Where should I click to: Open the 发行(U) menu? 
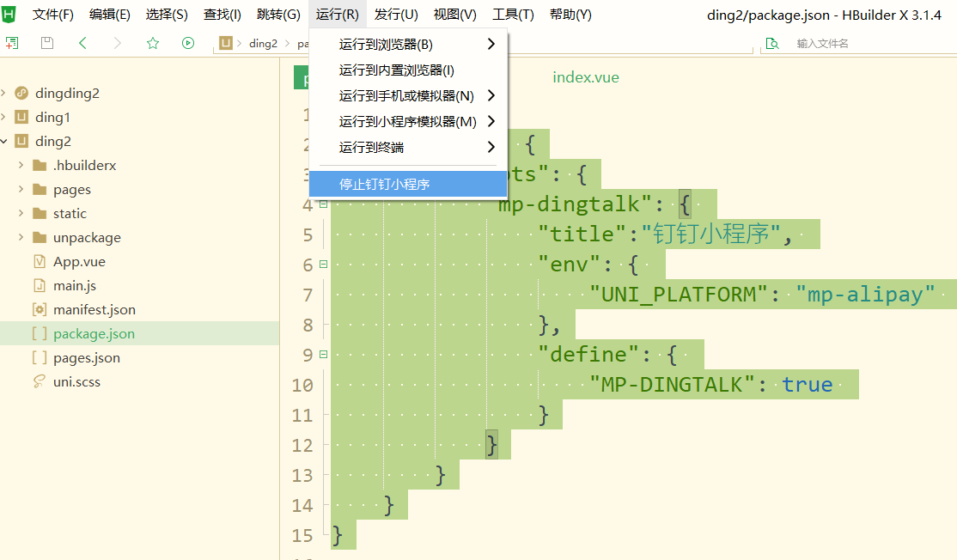(x=396, y=15)
